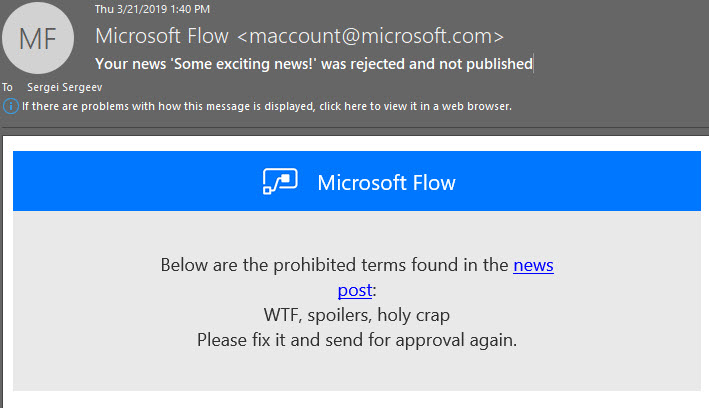The width and height of the screenshot is (709, 408).
Task: Click the info bar to view in browser
Action: click(x=267, y=106)
